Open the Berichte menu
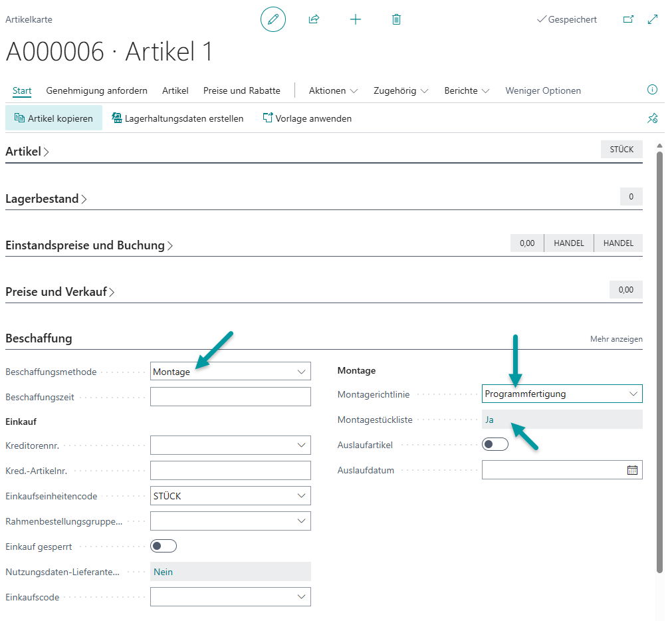The image size is (672, 621). (x=467, y=90)
